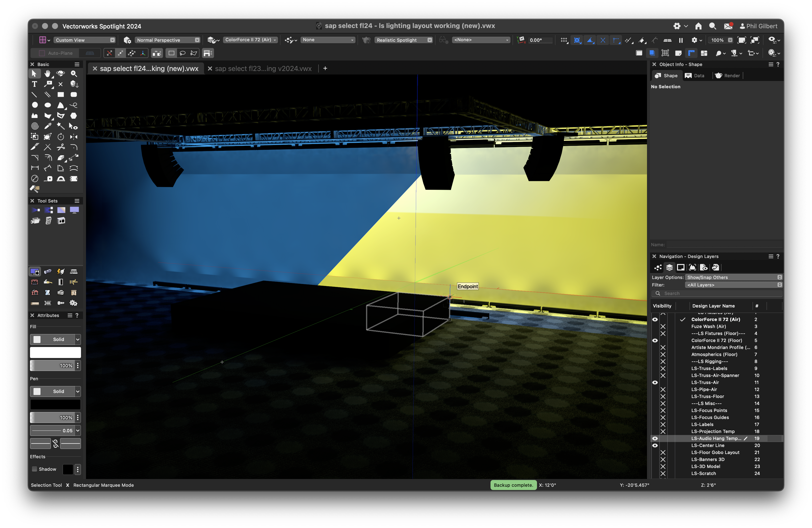Click the layer Search field

tap(720, 293)
